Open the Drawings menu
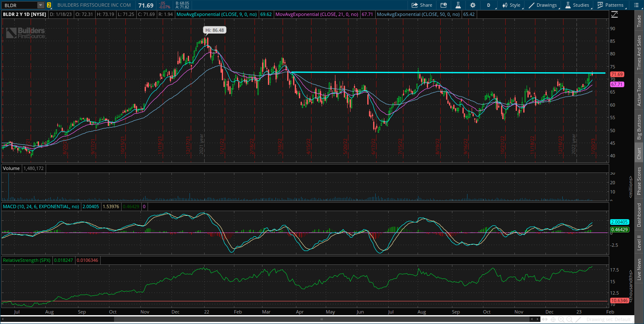644x324 pixels. (x=544, y=5)
